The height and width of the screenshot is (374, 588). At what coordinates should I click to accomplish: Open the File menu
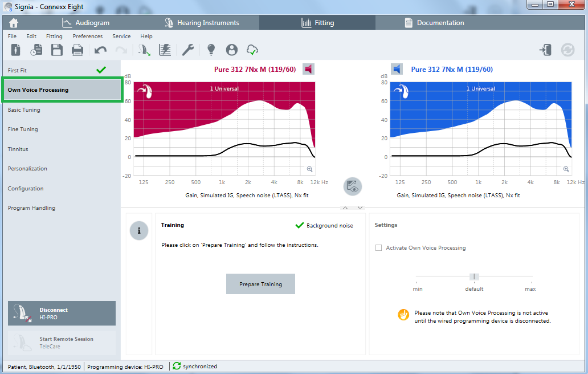(x=12, y=36)
